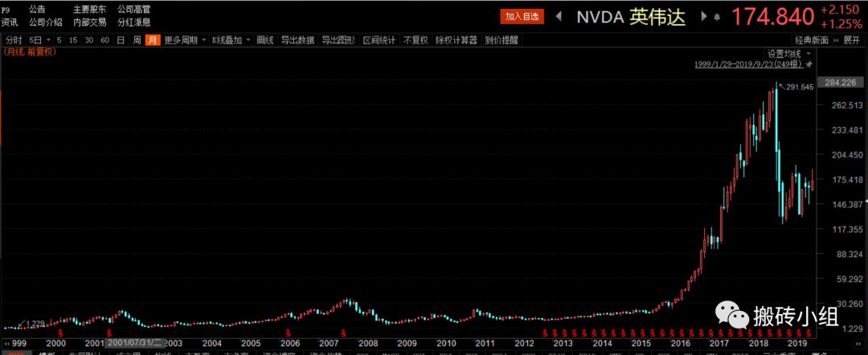Open the 设置均线 dropdown
This screenshot has width=868, height=355.
(788, 54)
